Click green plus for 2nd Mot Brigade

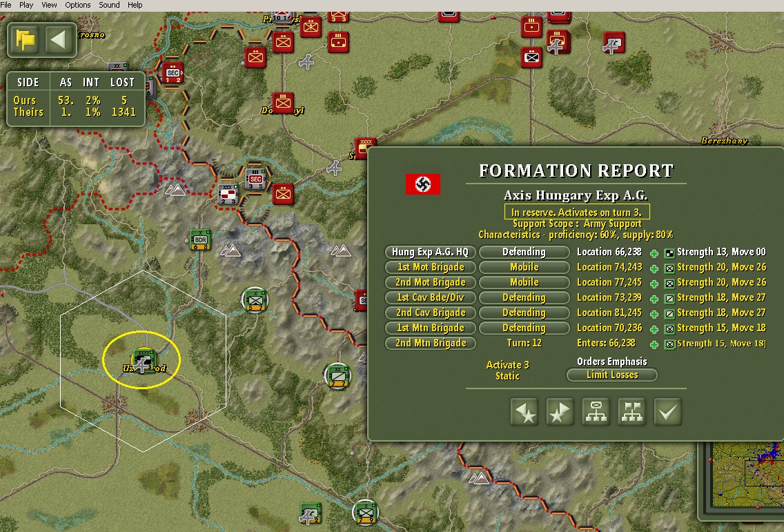pyautogui.click(x=654, y=284)
